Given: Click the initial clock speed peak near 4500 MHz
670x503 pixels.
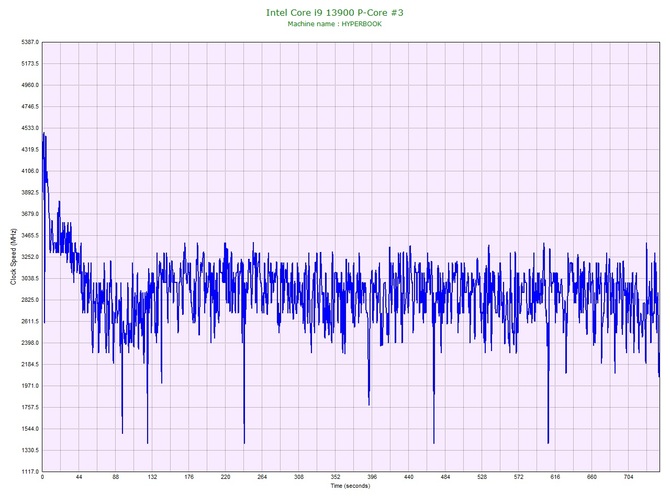Looking at the screenshot, I should (44, 134).
